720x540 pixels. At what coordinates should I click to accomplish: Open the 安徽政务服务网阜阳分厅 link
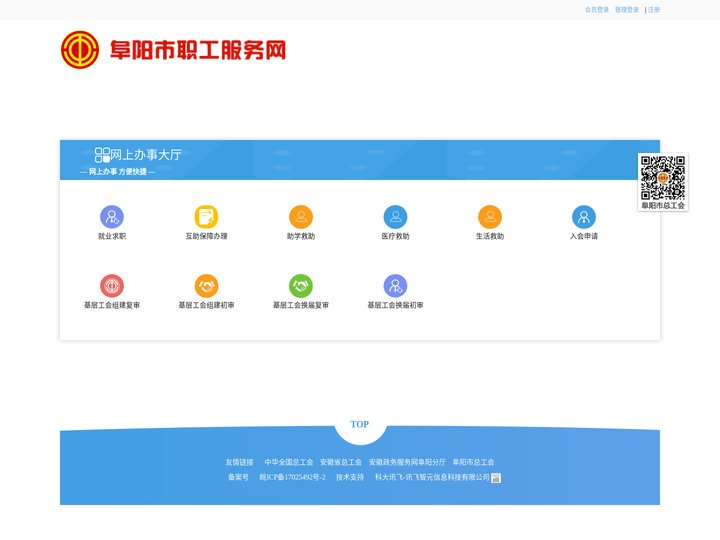407,462
